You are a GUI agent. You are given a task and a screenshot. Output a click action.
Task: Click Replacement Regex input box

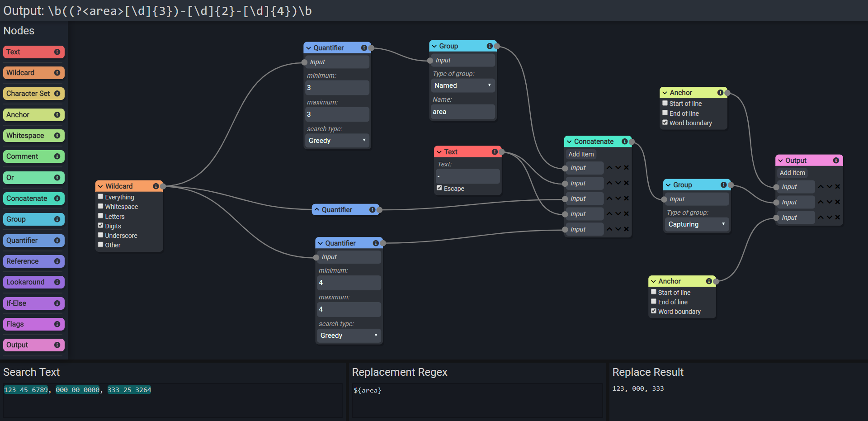pyautogui.click(x=477, y=400)
